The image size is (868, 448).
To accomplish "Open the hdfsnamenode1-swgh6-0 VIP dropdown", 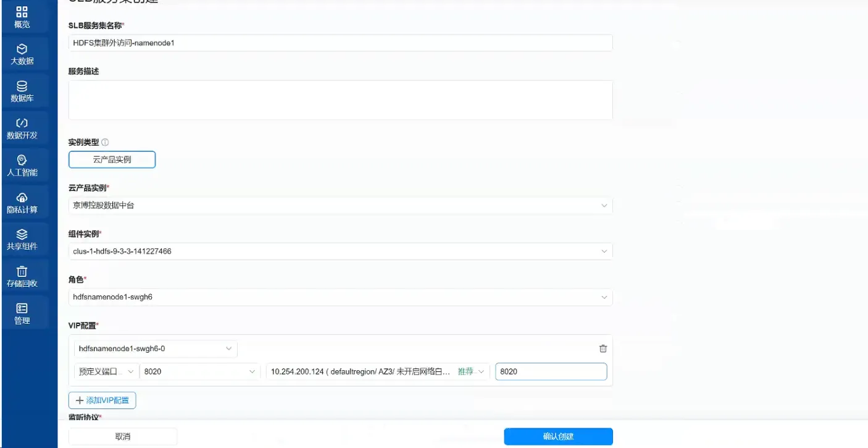I will 156,349.
